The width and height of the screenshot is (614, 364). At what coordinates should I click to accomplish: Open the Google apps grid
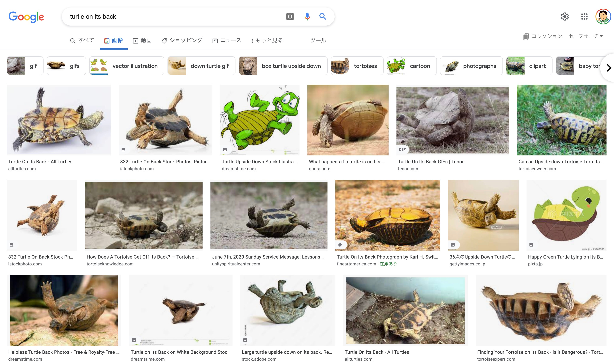[584, 17]
